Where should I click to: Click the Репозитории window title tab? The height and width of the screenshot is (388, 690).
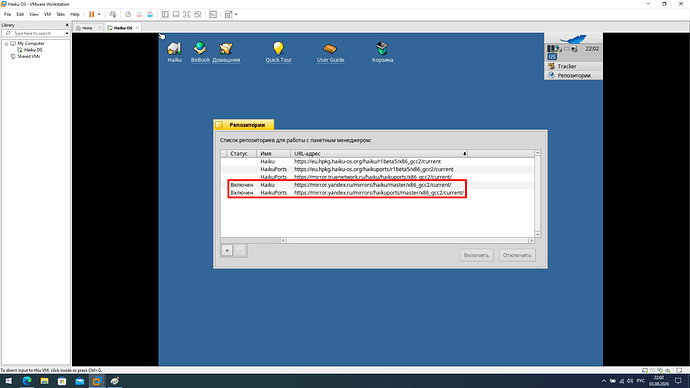(x=244, y=125)
